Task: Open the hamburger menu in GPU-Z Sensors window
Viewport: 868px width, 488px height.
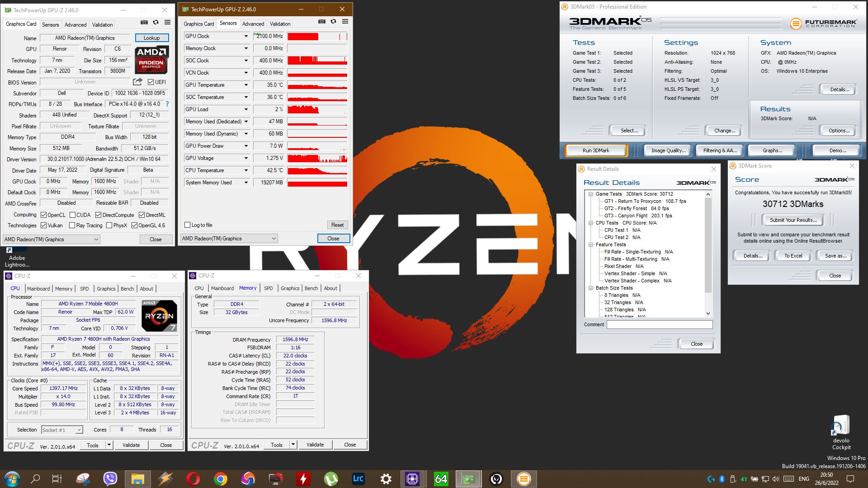Action: pos(345,21)
